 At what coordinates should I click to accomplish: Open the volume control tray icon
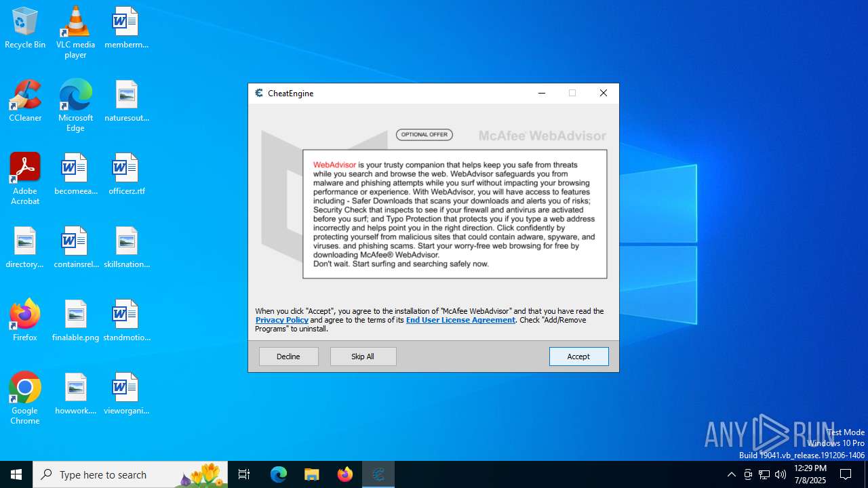point(781,474)
